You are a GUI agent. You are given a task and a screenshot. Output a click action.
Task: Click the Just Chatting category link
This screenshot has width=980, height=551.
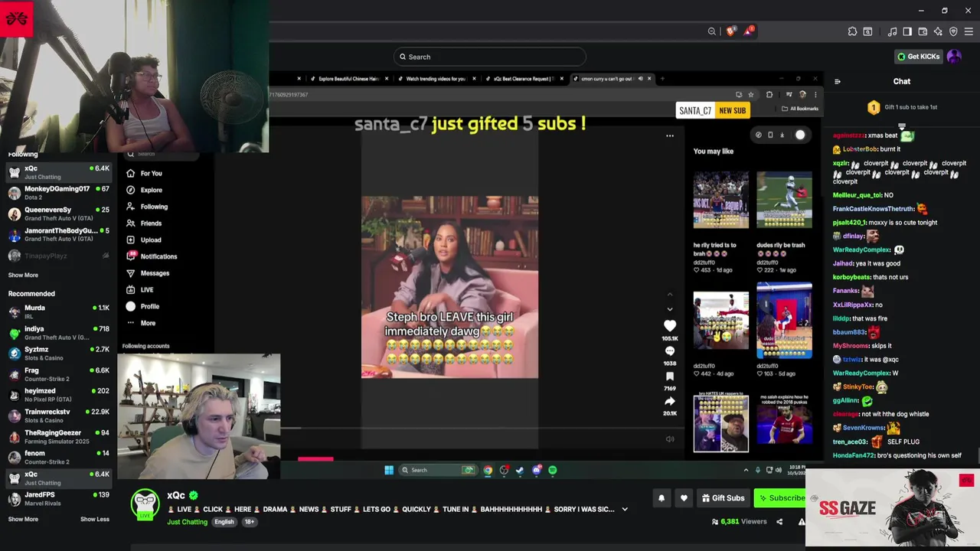click(x=188, y=522)
